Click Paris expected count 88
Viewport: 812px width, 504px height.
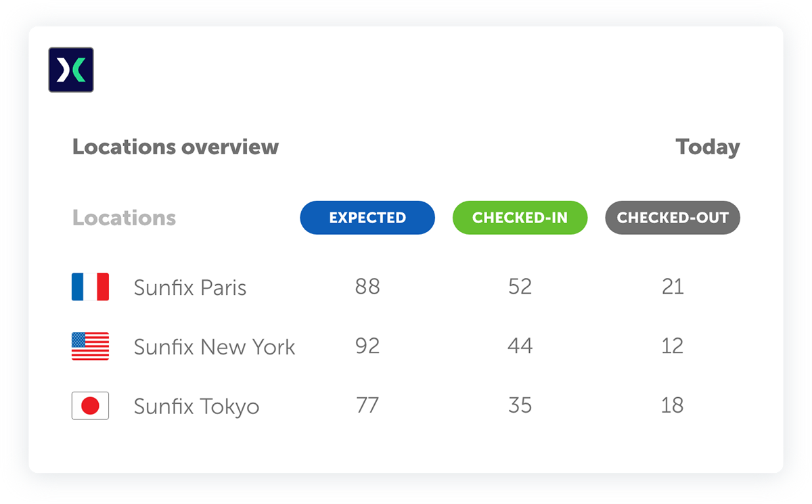367,287
